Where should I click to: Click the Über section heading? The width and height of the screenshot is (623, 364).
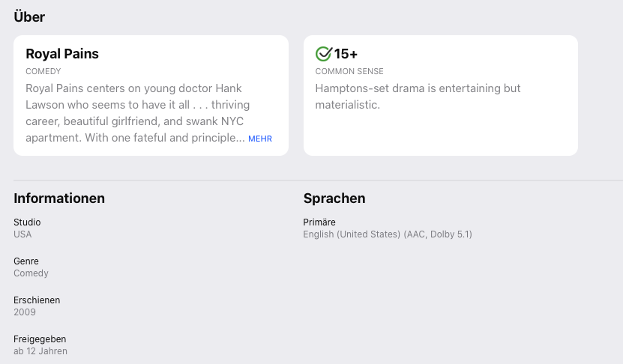tap(29, 17)
